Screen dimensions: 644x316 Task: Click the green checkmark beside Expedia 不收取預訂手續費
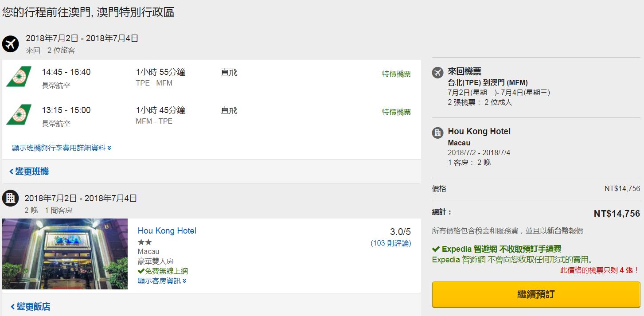point(436,249)
